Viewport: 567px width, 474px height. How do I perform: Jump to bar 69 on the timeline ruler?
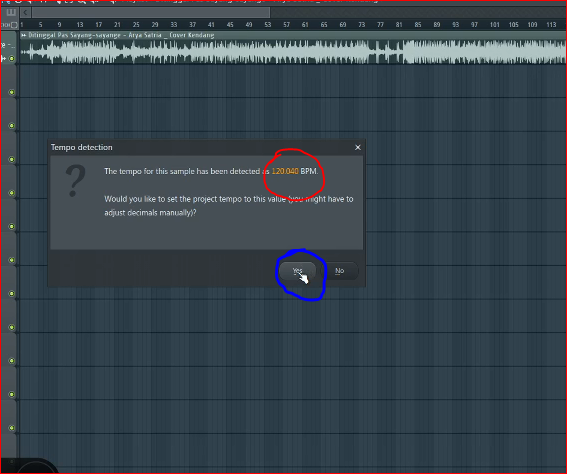343,25
